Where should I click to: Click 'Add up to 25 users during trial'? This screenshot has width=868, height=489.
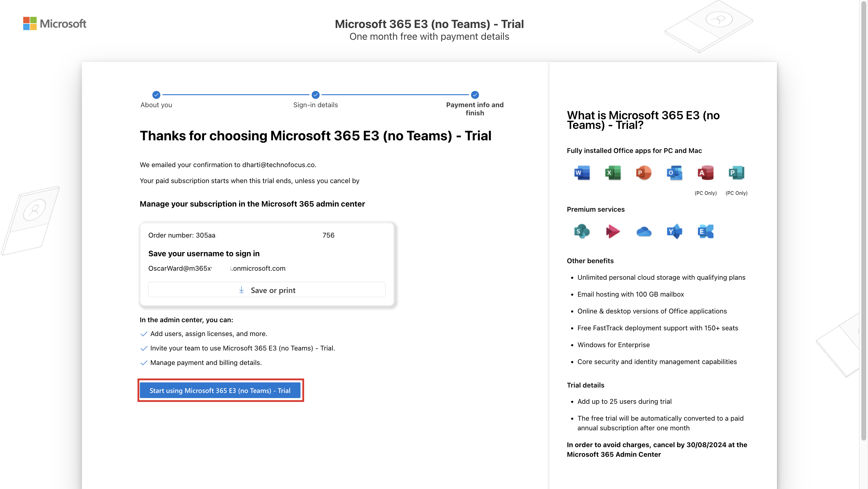point(624,401)
